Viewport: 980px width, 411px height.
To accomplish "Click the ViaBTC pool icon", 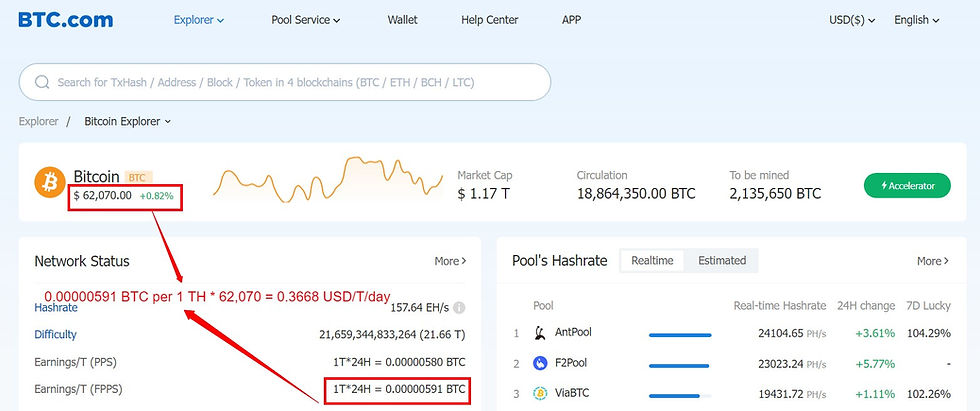I will pyautogui.click(x=540, y=394).
